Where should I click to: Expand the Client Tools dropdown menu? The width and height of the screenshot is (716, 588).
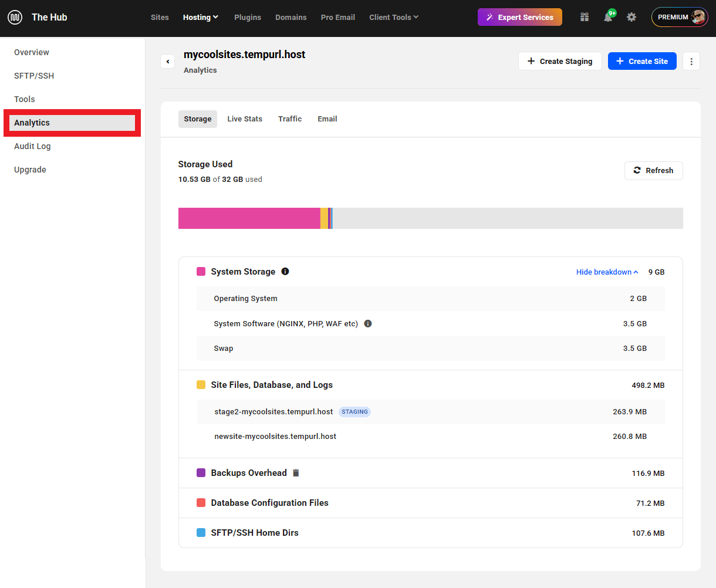pyautogui.click(x=394, y=17)
